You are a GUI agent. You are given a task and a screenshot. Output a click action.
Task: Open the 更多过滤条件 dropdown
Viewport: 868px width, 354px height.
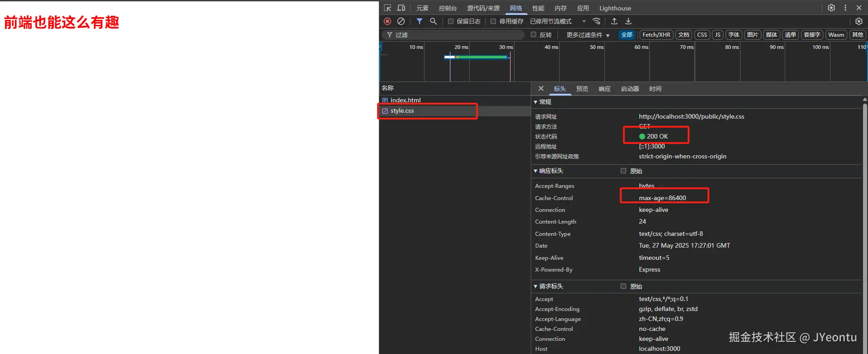[588, 35]
